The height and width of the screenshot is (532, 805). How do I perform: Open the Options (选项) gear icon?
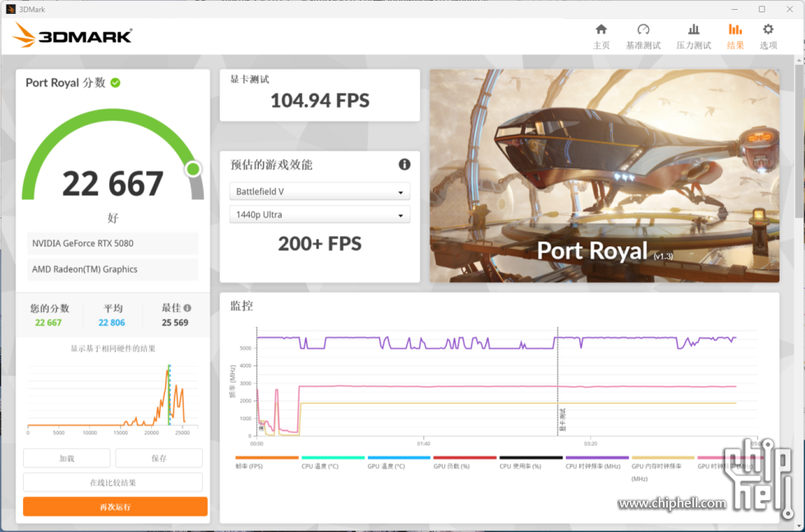[768, 30]
